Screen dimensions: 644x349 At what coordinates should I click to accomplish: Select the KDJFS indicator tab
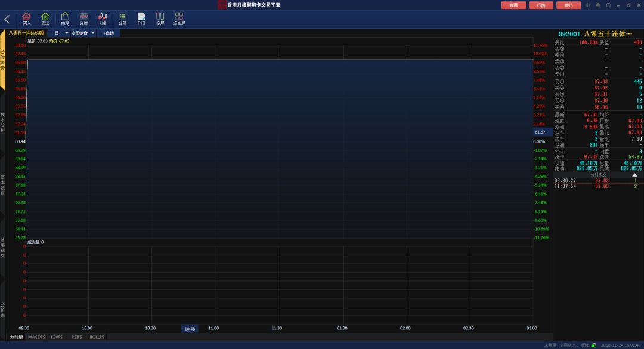point(57,337)
